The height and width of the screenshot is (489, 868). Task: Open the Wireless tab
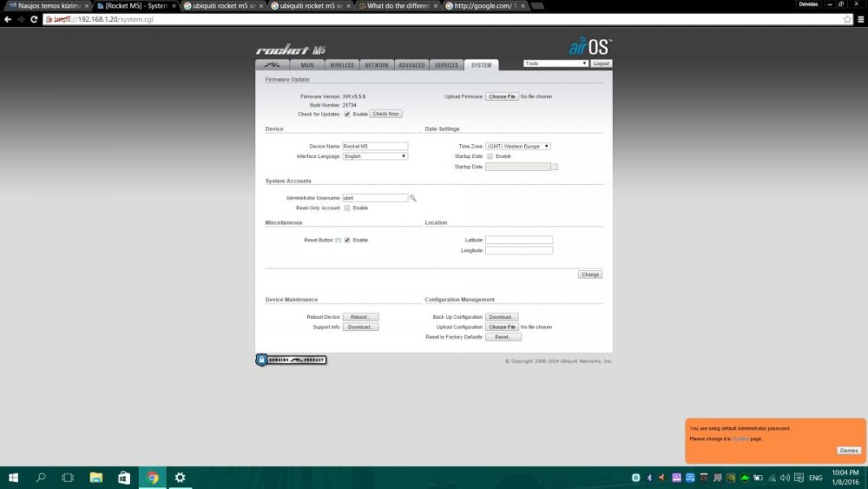click(x=342, y=65)
